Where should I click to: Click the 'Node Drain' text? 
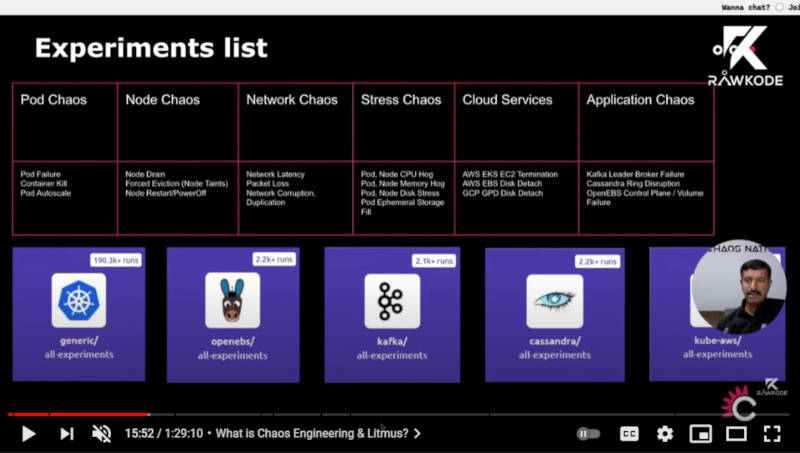(x=145, y=174)
